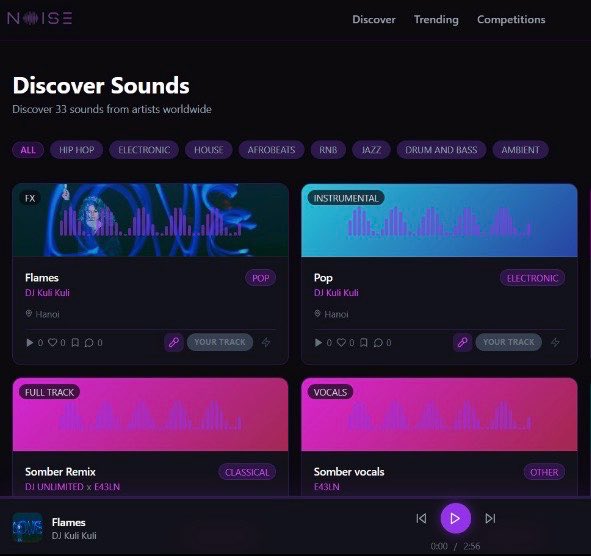Click the OTHER genre badge
This screenshot has width=591, height=556.
544,472
